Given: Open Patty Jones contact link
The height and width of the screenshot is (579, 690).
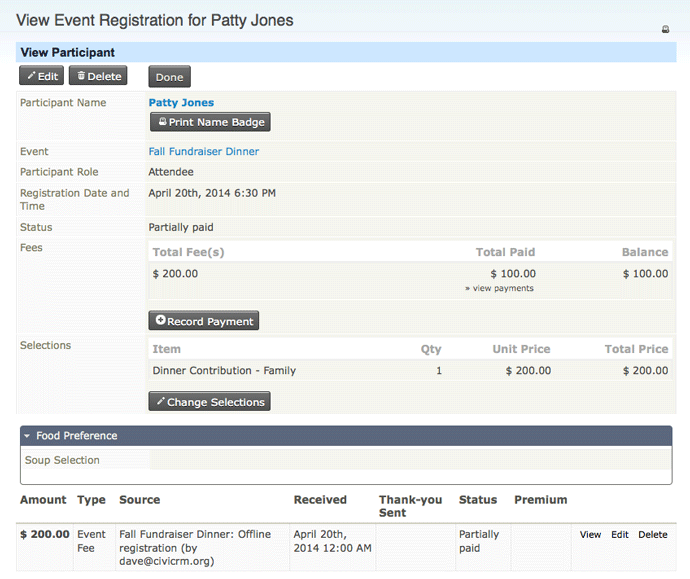Looking at the screenshot, I should 181,102.
